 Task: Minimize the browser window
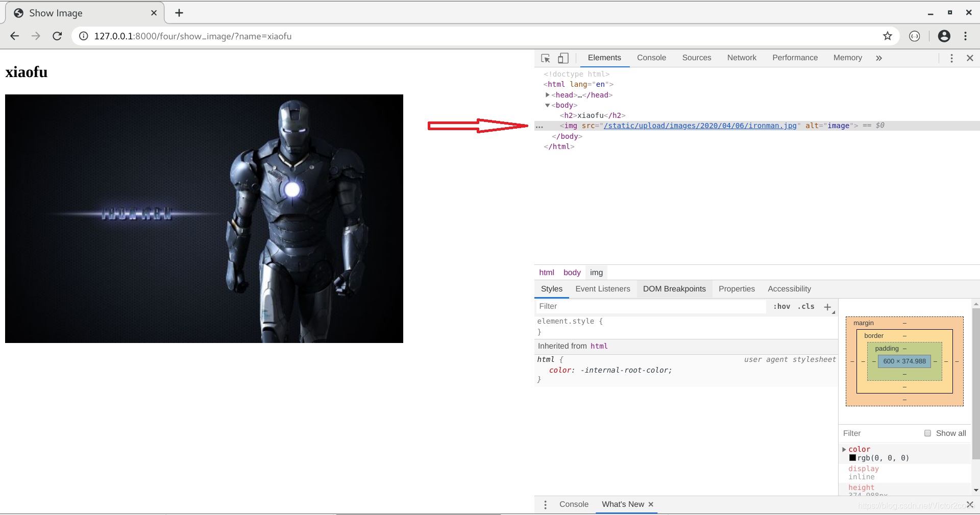930,13
